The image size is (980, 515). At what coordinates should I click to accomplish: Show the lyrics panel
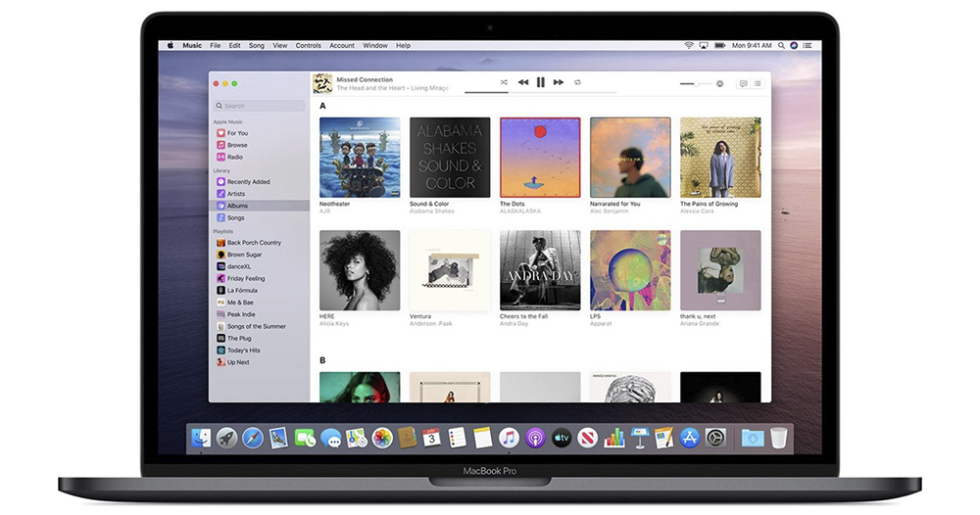click(x=743, y=84)
